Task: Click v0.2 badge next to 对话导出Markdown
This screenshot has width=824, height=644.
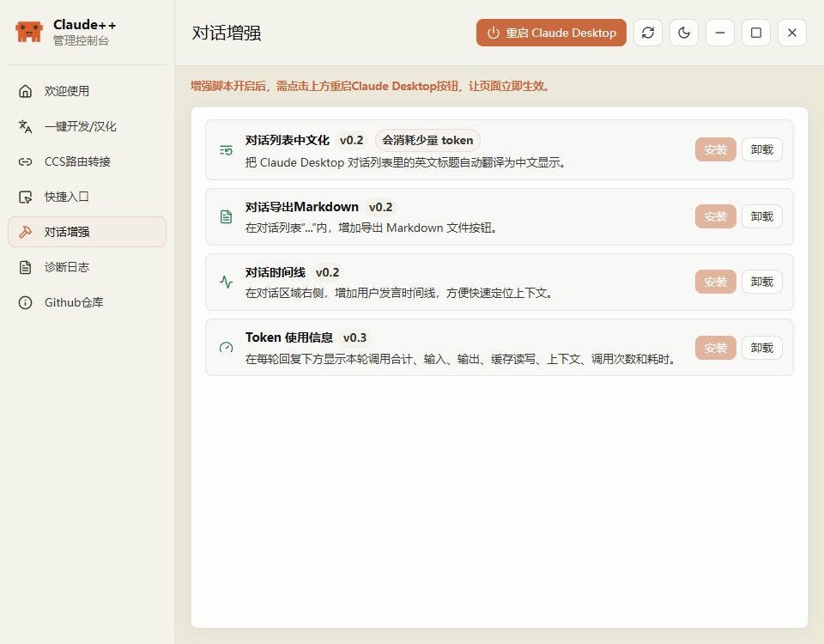Action: coord(380,207)
